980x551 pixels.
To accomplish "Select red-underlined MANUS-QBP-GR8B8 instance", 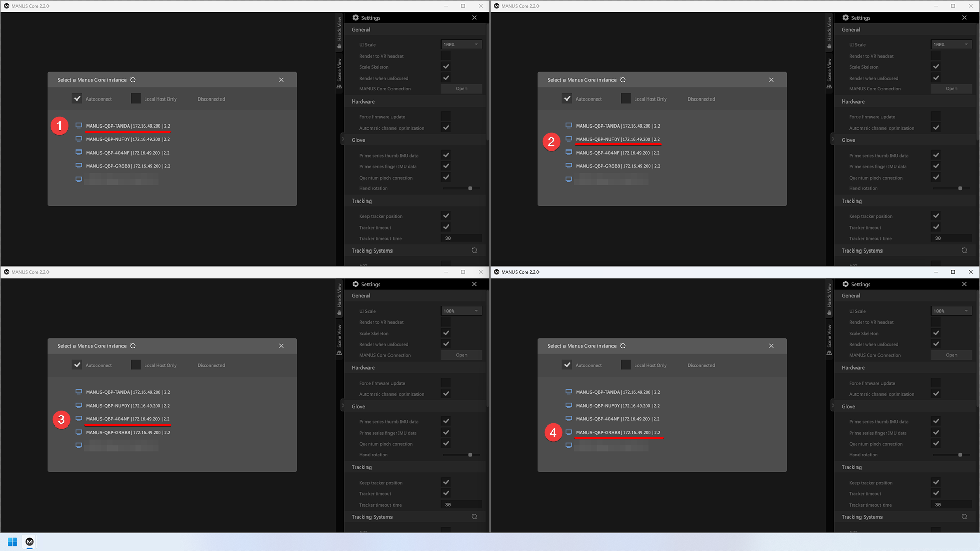I will click(618, 433).
